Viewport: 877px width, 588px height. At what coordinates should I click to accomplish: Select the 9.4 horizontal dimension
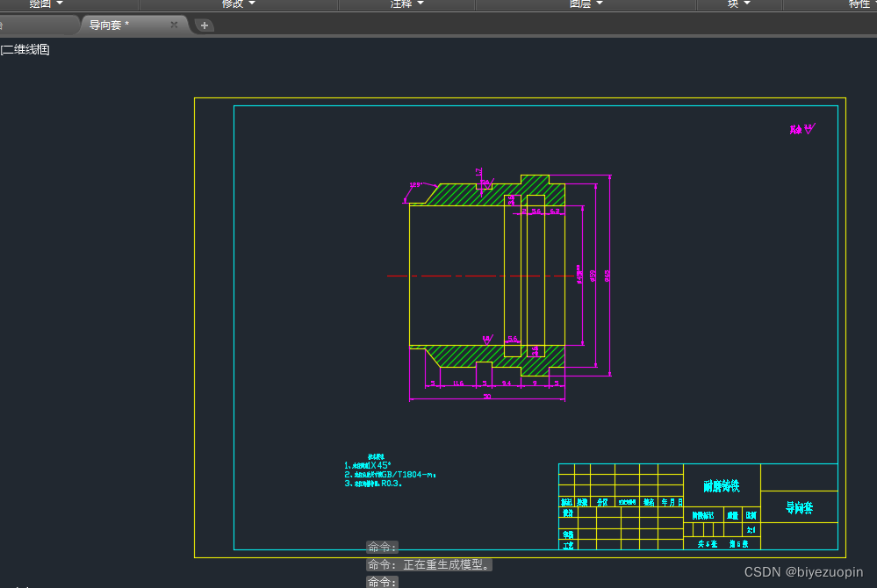point(507,383)
